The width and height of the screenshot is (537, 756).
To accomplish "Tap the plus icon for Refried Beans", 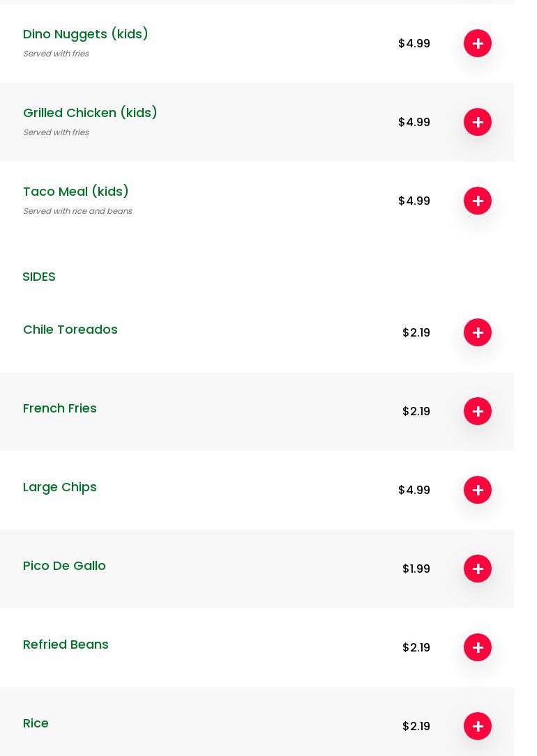I will pyautogui.click(x=478, y=647).
